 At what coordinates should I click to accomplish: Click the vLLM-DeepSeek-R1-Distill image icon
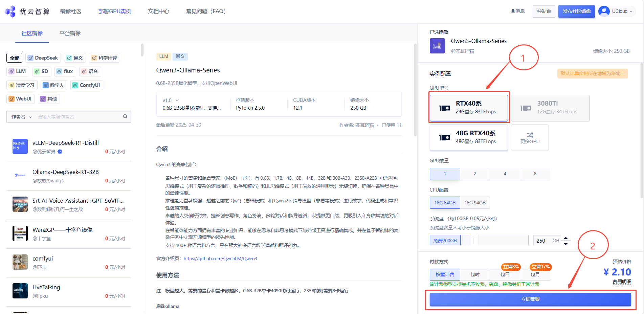pyautogui.click(x=20, y=146)
